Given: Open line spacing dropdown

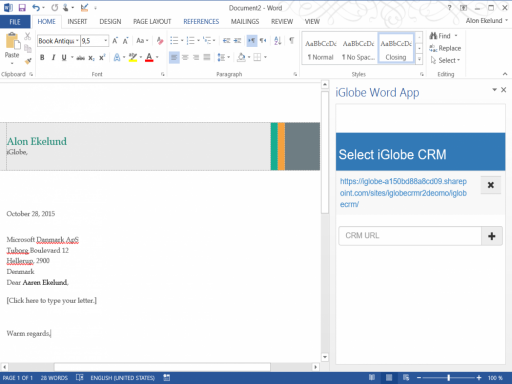Looking at the screenshot, I should point(228,57).
